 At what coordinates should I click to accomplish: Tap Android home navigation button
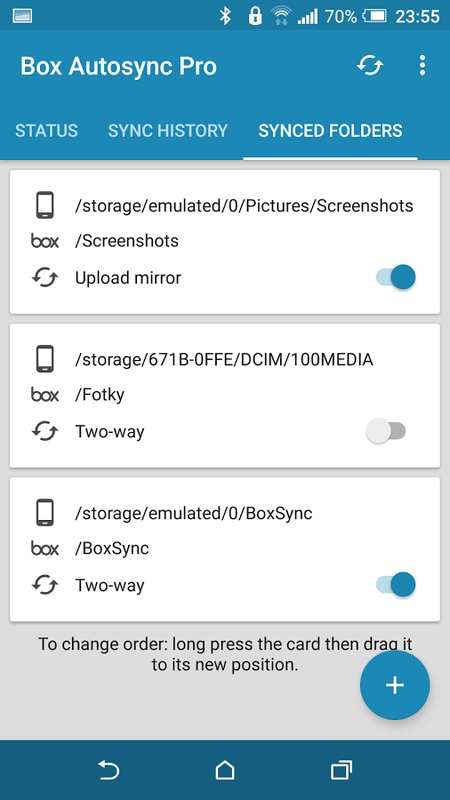[225, 770]
